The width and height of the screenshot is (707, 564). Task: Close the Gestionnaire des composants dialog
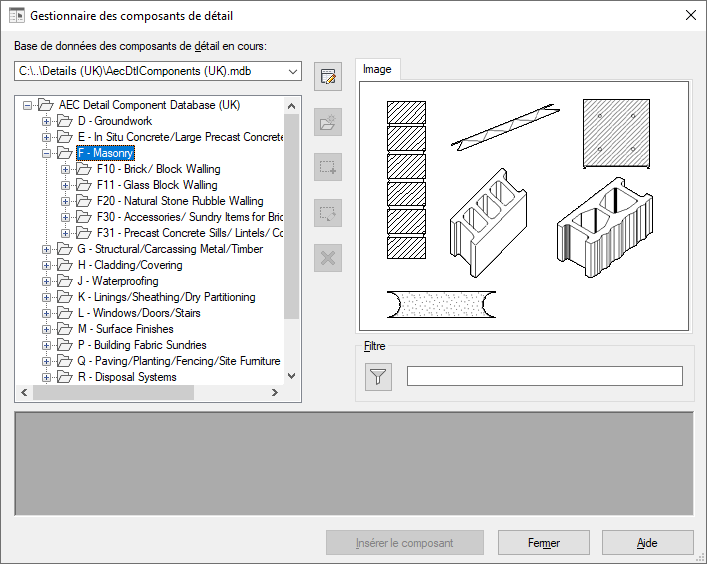pyautogui.click(x=690, y=15)
